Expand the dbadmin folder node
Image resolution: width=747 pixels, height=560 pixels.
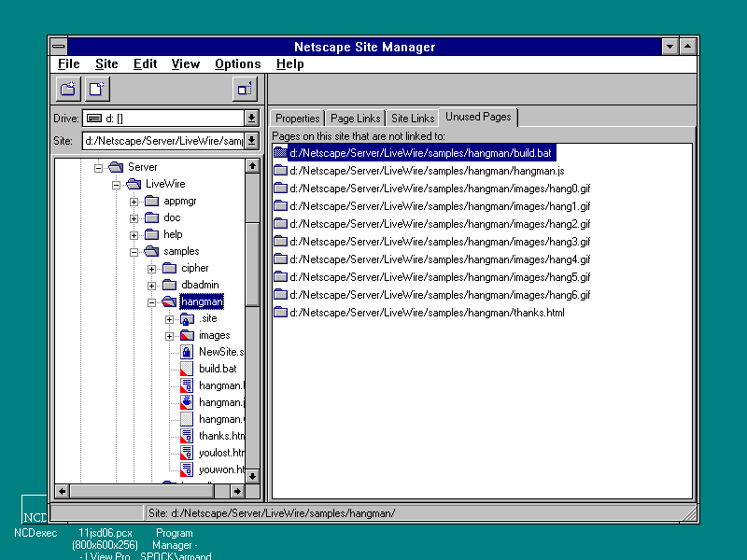coord(151,286)
